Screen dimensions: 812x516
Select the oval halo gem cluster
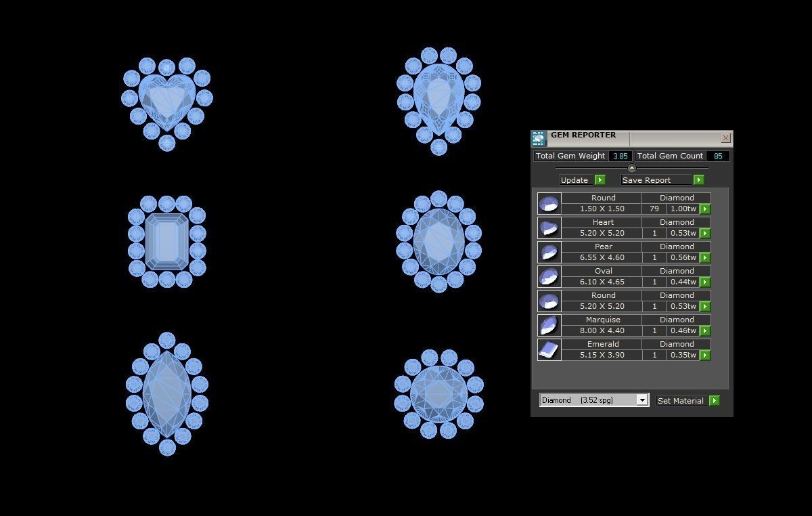coord(438,241)
